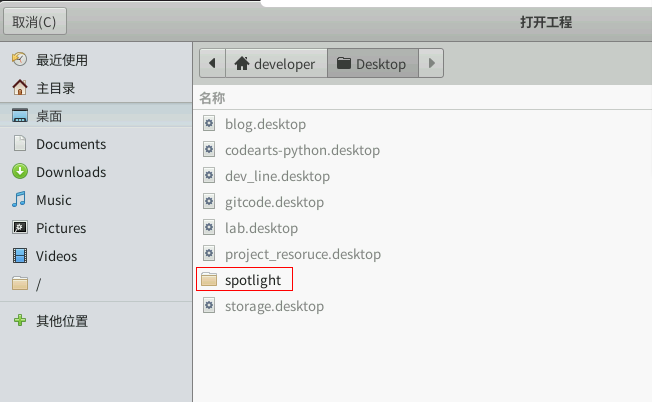Open Downloads folder in sidebar
The image size is (652, 402).
70,172
